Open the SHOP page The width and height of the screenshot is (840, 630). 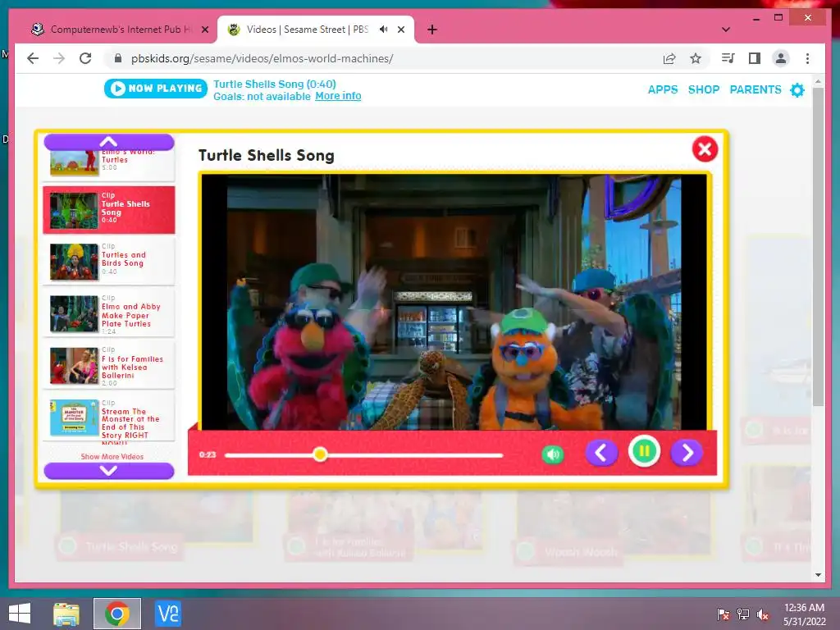[x=703, y=89]
